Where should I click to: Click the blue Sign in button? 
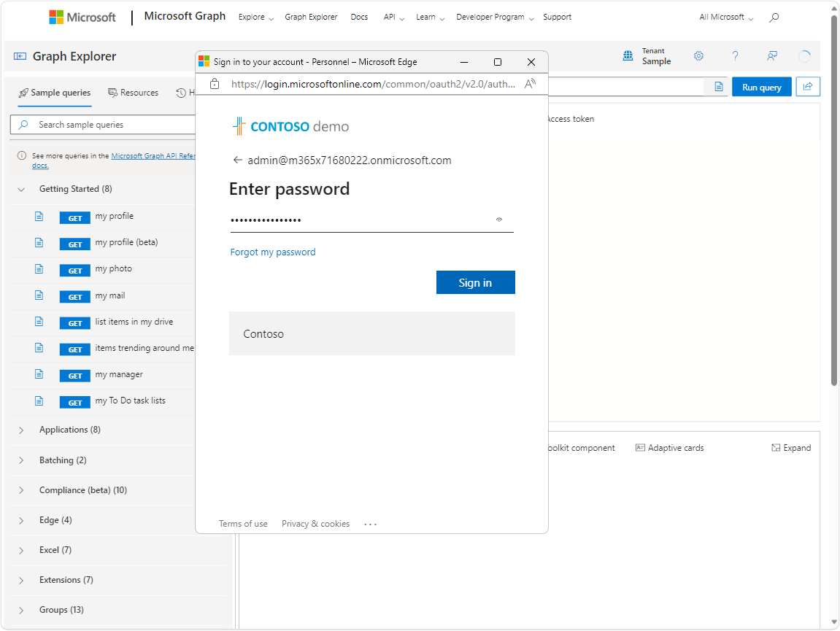(x=476, y=282)
